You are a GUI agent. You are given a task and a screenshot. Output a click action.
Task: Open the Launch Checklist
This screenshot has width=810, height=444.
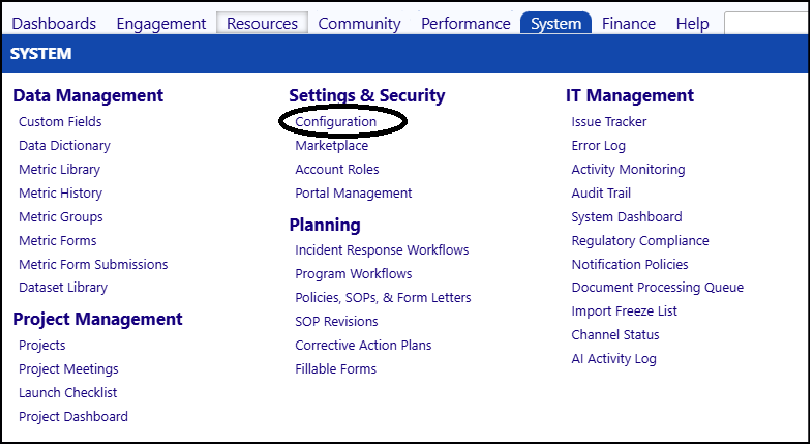[x=68, y=393]
